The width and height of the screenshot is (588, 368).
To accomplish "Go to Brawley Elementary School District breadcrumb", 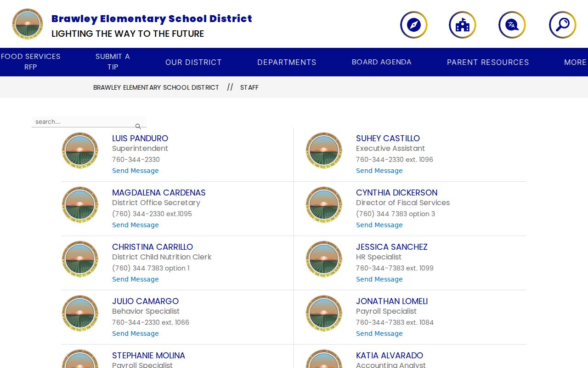I will (x=156, y=87).
